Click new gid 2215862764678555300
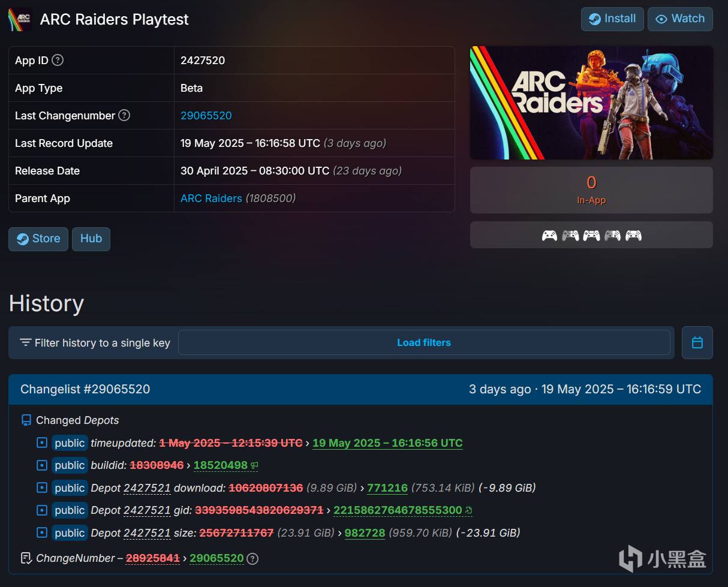728x587 pixels. 398,510
